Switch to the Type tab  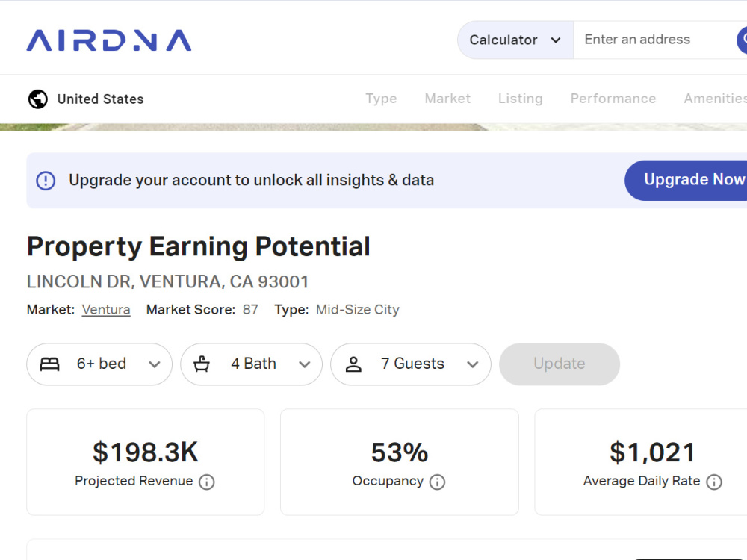(x=381, y=99)
